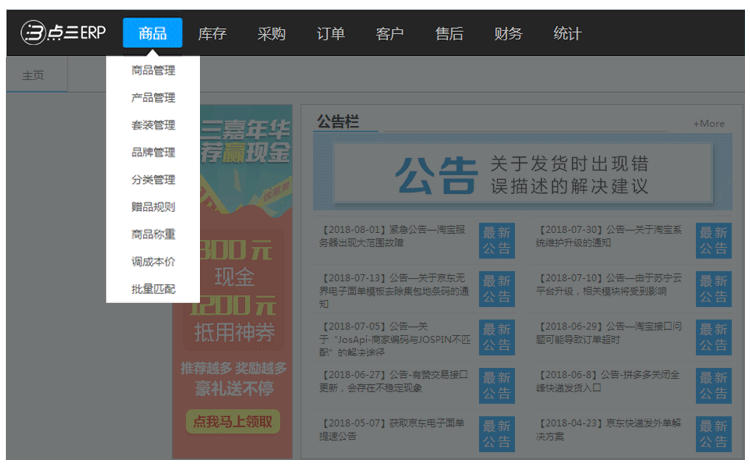Expand the 采购 navigation menu

tap(271, 33)
